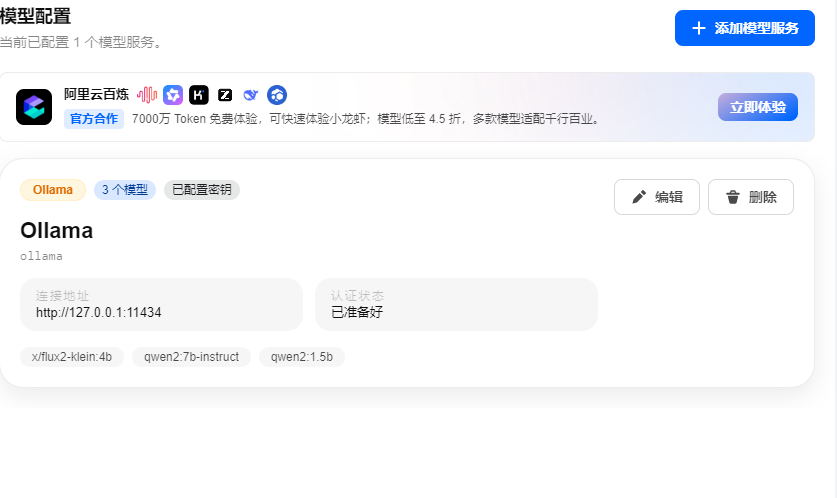Image resolution: width=837 pixels, height=498 pixels.
Task: Click the large Ollama heading
Action: (x=57, y=231)
